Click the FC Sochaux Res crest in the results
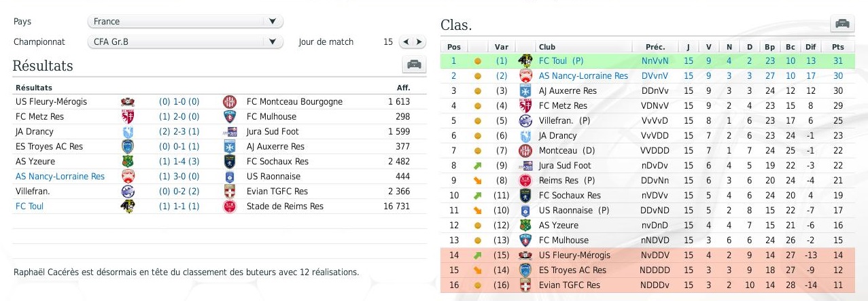 coord(229,162)
